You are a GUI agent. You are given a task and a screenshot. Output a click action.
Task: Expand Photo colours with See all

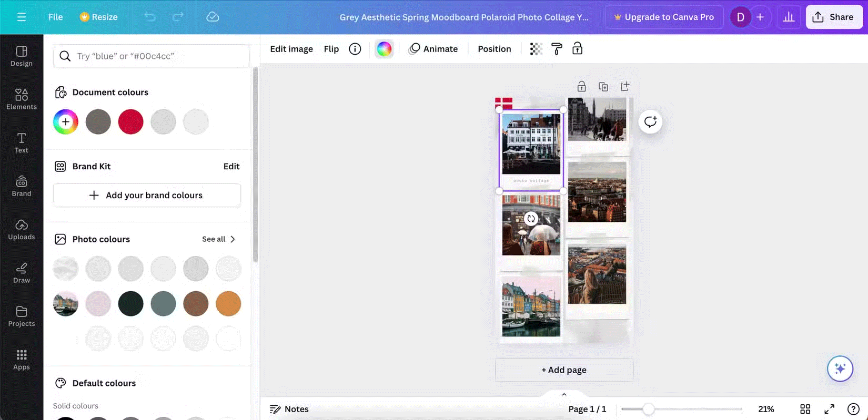(x=218, y=239)
